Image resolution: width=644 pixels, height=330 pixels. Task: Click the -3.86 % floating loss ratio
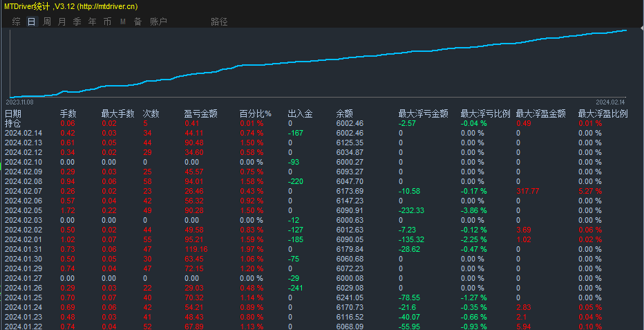click(474, 210)
